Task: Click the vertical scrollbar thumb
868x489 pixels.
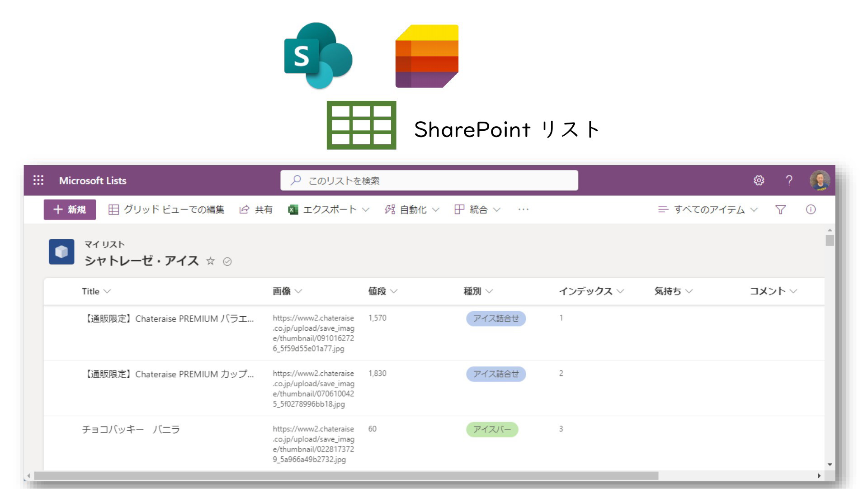Action: (x=830, y=240)
